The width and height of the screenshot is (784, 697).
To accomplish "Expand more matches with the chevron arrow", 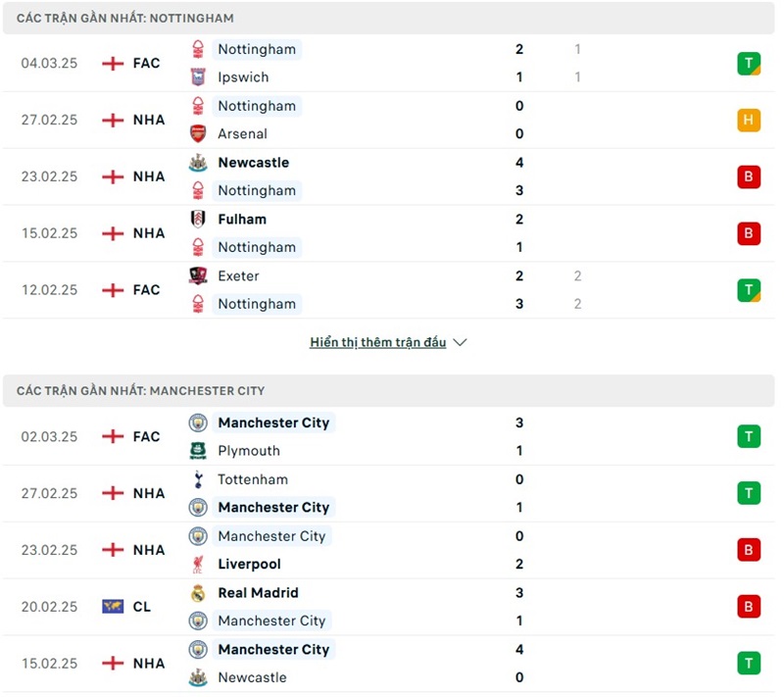I will pyautogui.click(x=461, y=343).
